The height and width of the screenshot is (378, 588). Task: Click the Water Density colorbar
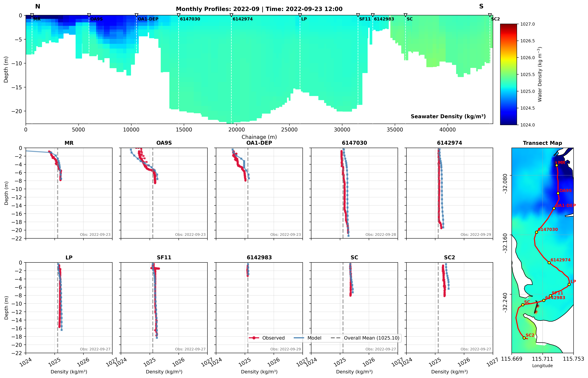point(508,74)
